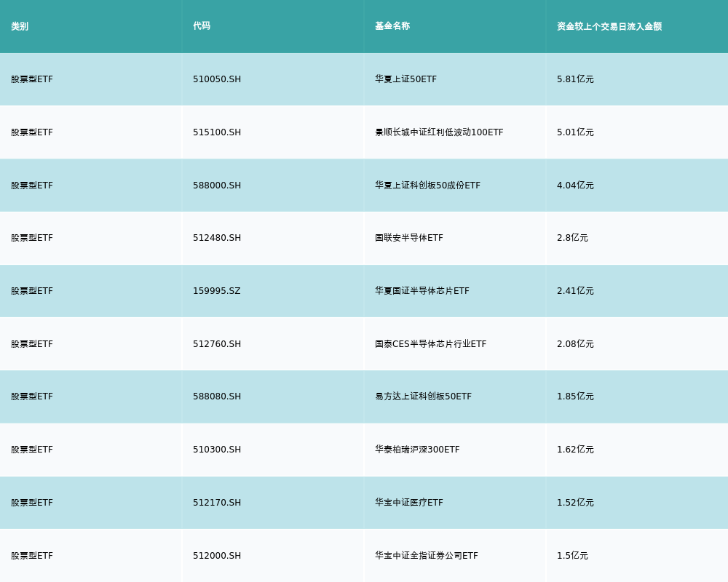728x582 pixels.
Task: Click the 2.8亿元 inflow value
Action: (x=572, y=238)
